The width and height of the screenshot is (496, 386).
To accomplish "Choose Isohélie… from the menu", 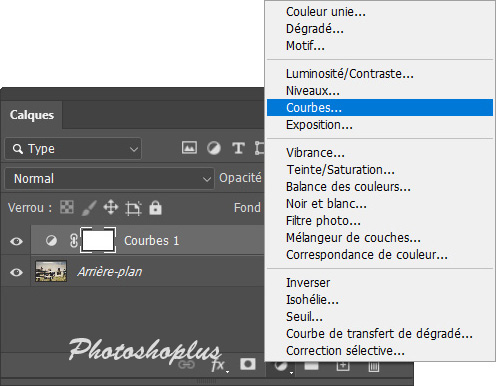I will click(380, 300).
